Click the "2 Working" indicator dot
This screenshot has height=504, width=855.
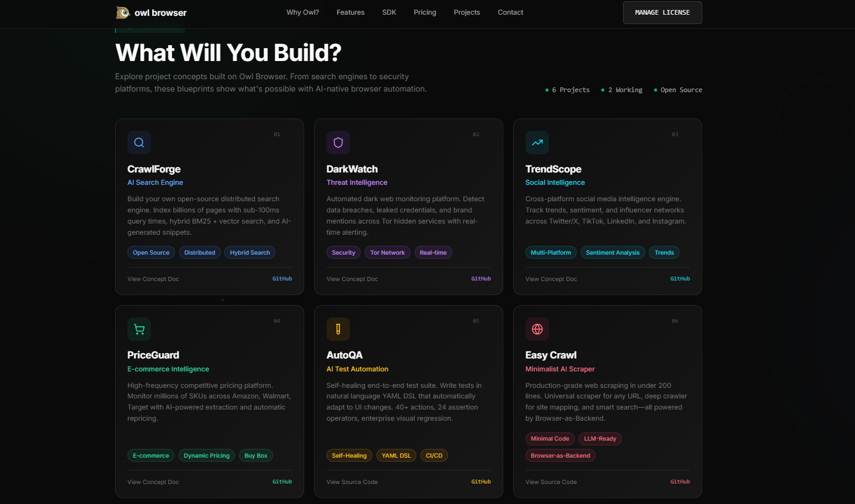coord(602,90)
